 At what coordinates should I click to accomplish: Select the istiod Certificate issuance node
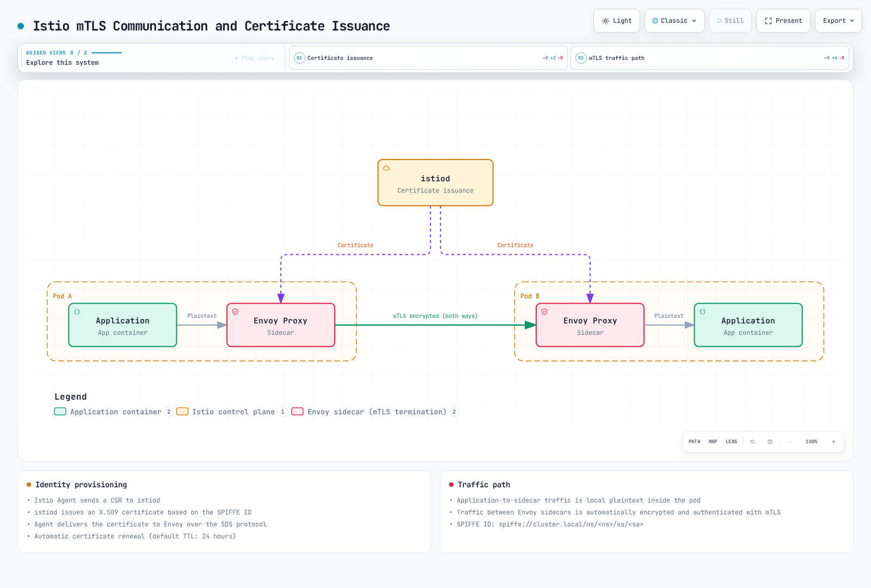coord(436,183)
